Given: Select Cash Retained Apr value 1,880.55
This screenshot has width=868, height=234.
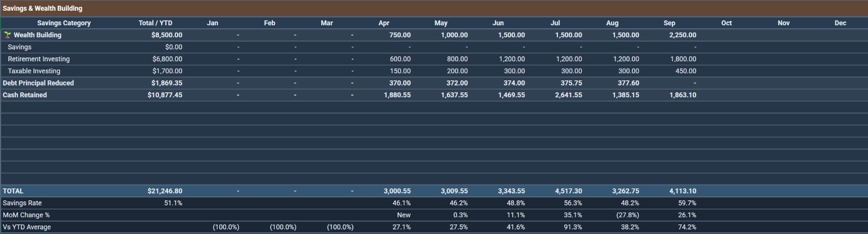Looking at the screenshot, I should (x=397, y=95).
